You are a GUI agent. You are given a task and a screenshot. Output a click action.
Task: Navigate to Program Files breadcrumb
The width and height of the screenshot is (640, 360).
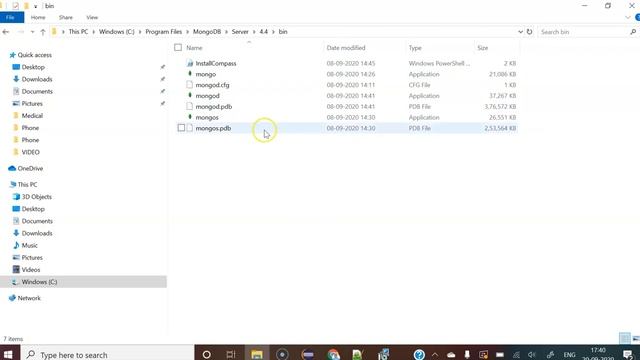[164, 32]
